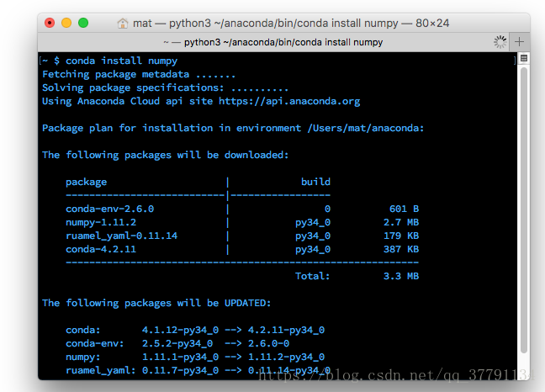The height and width of the screenshot is (392, 545).
Task: Click the 'numpy:' update row label
Action: point(82,358)
